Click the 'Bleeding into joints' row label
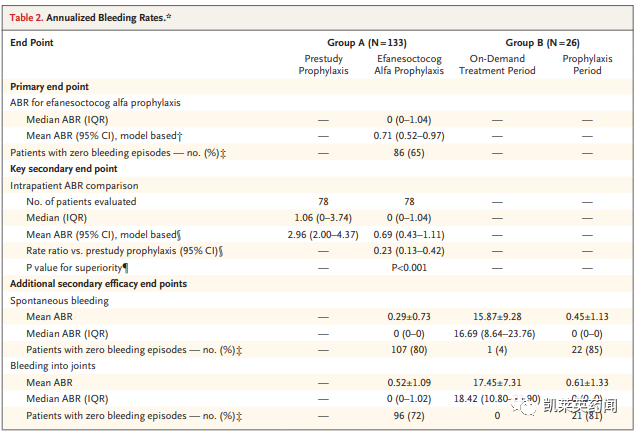This screenshot has width=638, height=434. [56, 366]
